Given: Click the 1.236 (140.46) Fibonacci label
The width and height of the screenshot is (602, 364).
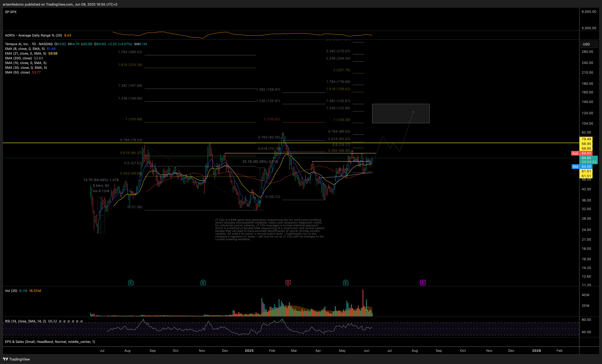Looking at the screenshot, I should (130, 99).
